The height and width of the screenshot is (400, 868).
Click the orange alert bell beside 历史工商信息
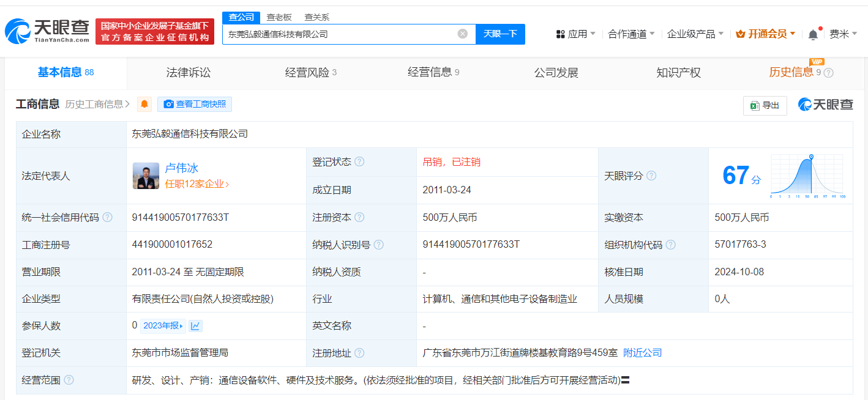pos(144,104)
